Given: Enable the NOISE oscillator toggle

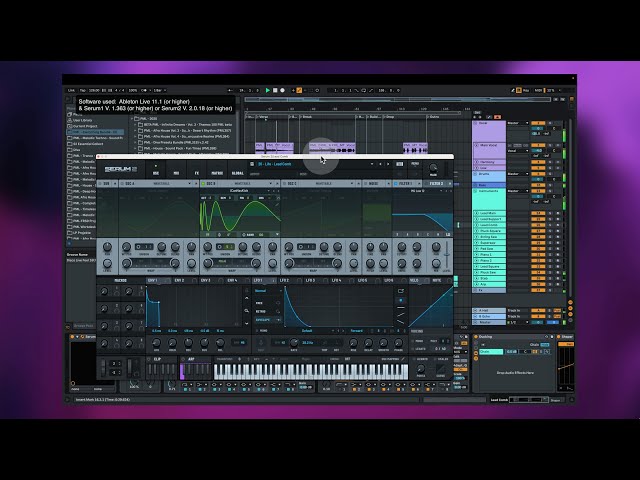Looking at the screenshot, I should coord(365,184).
